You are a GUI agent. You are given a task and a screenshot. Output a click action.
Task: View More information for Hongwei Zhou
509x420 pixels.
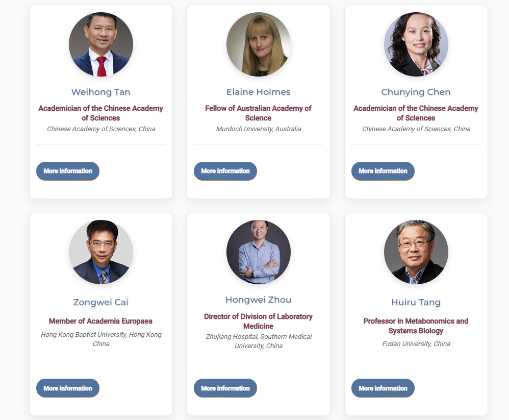pos(225,388)
